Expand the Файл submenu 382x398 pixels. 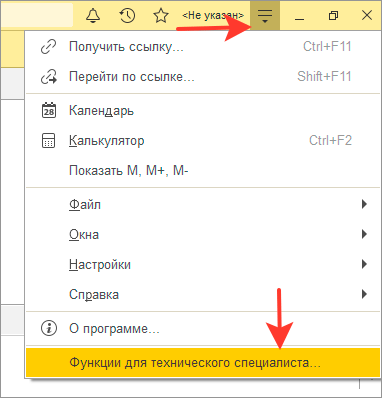203,204
